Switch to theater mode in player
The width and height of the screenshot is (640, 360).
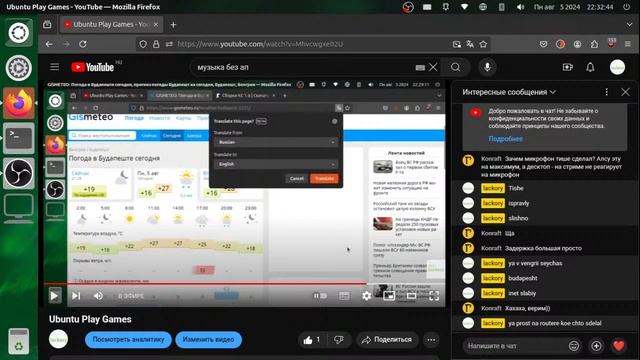coord(411,296)
